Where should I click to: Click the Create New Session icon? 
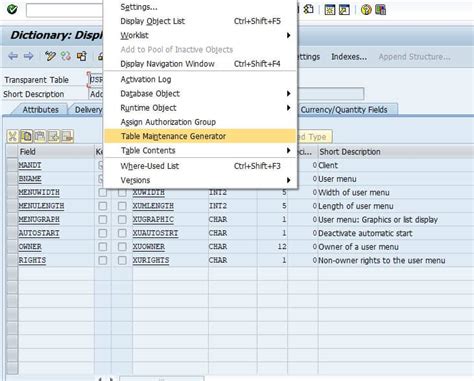click(x=330, y=10)
